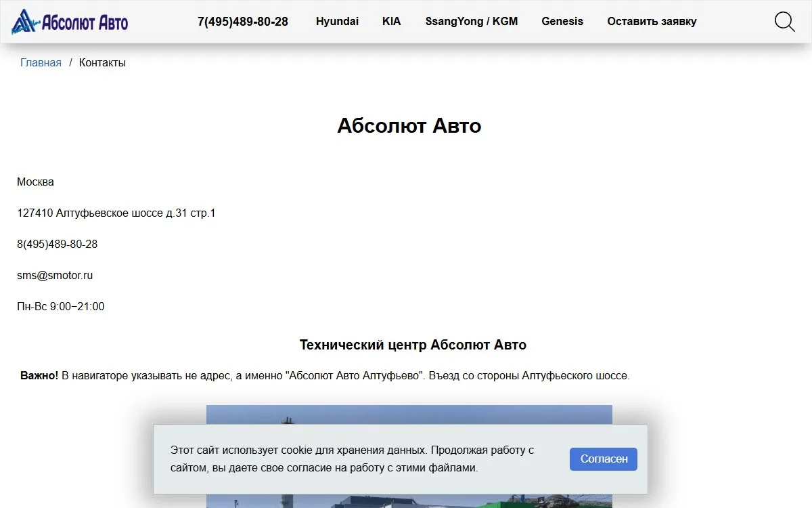Accept cookies with the Согласен button
812x508 pixels.
coord(604,459)
